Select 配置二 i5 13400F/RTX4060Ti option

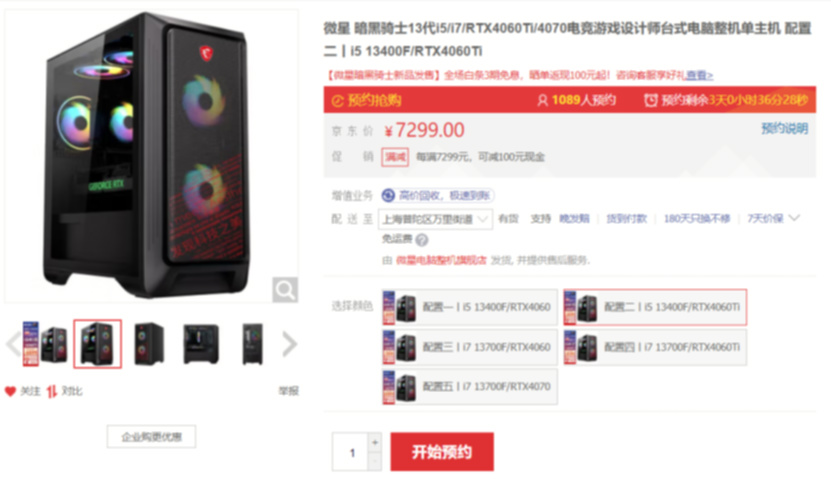pos(655,307)
